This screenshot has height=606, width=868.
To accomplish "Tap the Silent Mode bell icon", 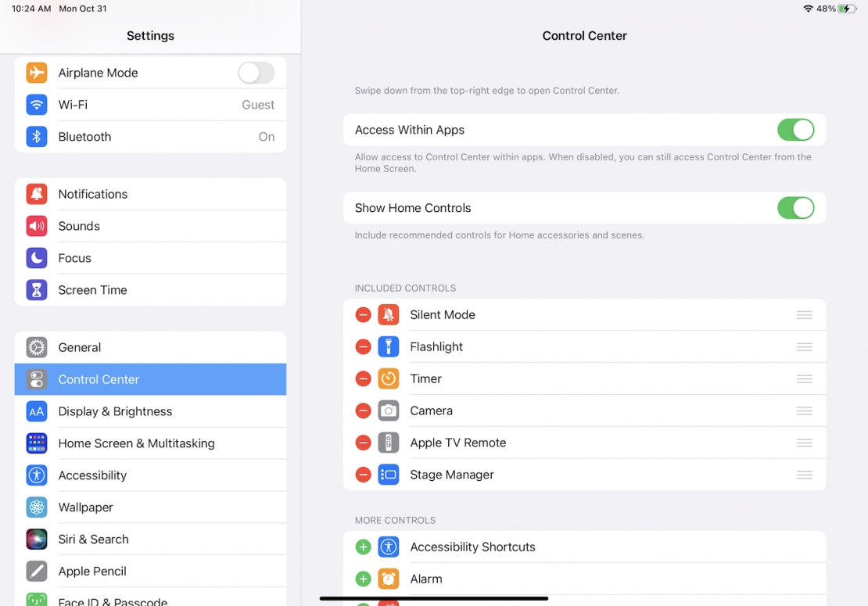I will tap(389, 314).
